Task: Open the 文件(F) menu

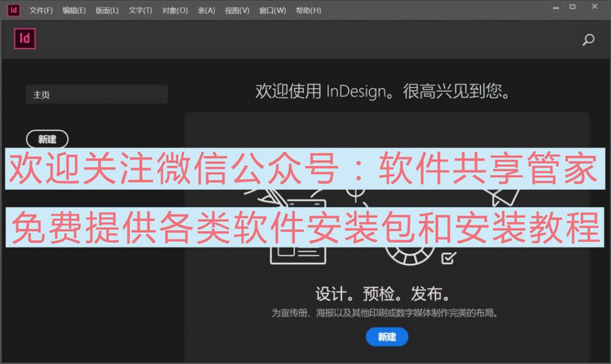Action: pos(41,11)
